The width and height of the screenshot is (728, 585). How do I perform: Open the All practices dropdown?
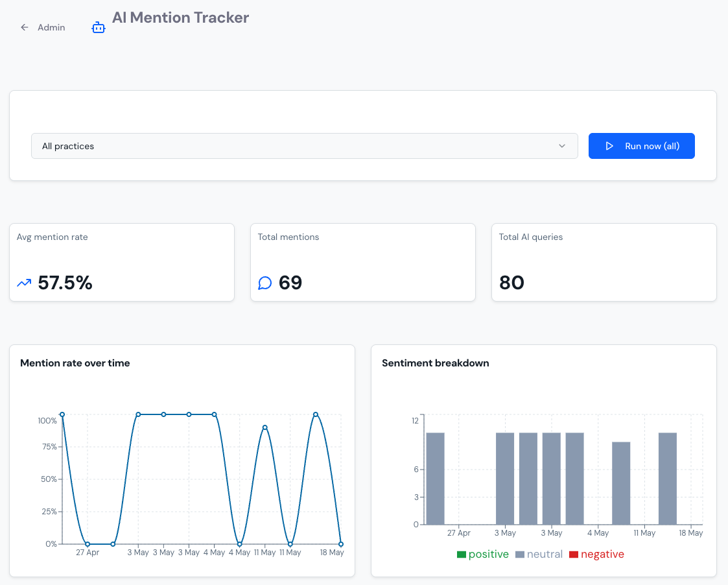coord(305,146)
